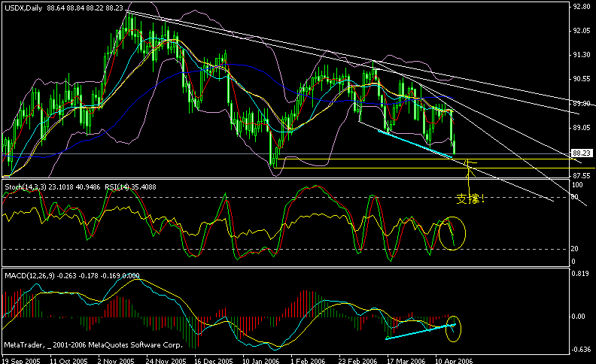Viewport: 596px width, 364px height.
Task: Click the 0.819 MACD scale value
Action: 580,273
